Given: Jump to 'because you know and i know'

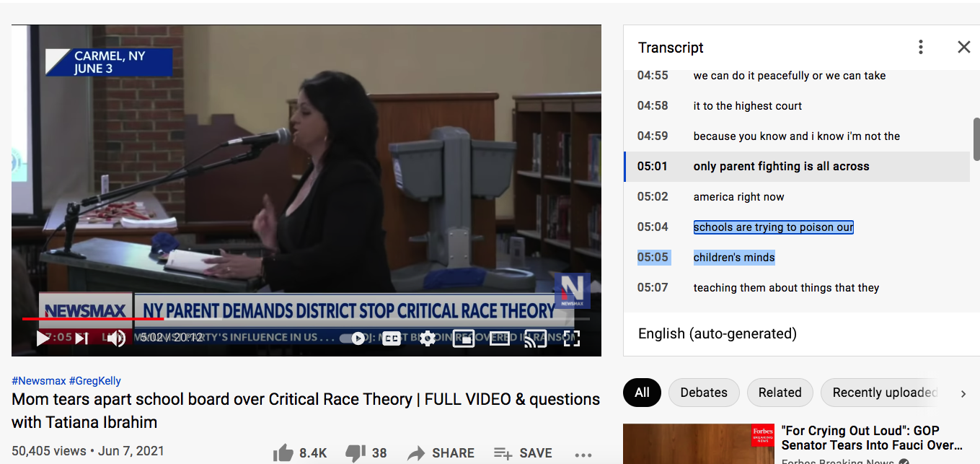Looking at the screenshot, I should [x=797, y=136].
